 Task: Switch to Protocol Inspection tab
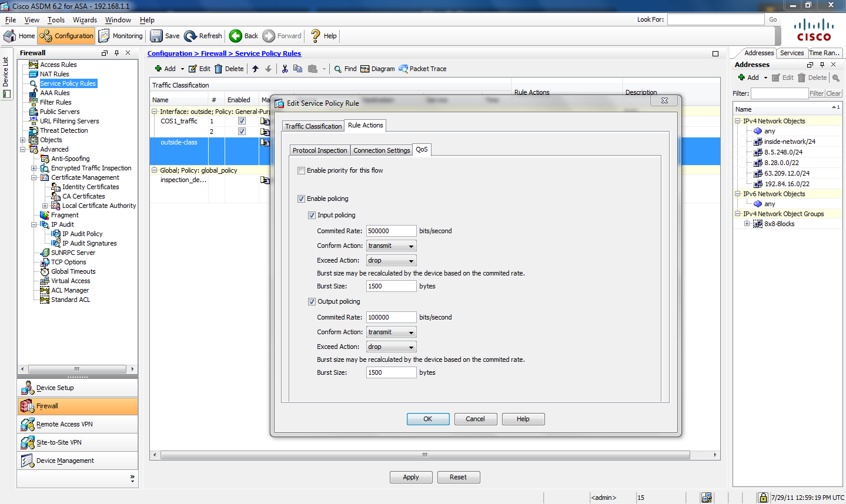pyautogui.click(x=320, y=150)
